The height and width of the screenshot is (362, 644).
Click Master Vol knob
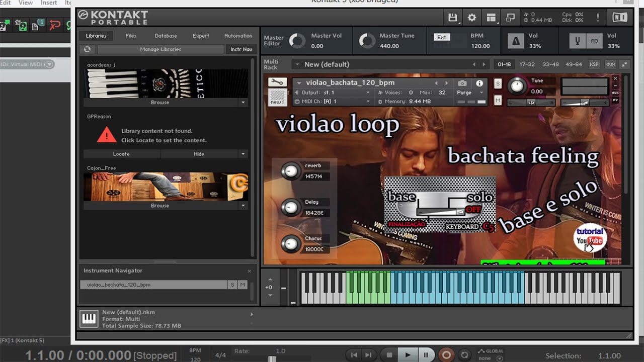[x=297, y=41]
